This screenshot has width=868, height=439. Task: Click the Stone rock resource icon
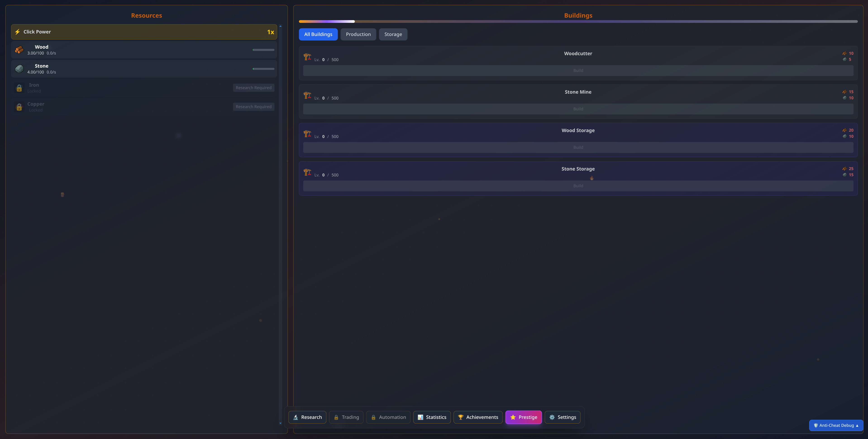click(19, 69)
